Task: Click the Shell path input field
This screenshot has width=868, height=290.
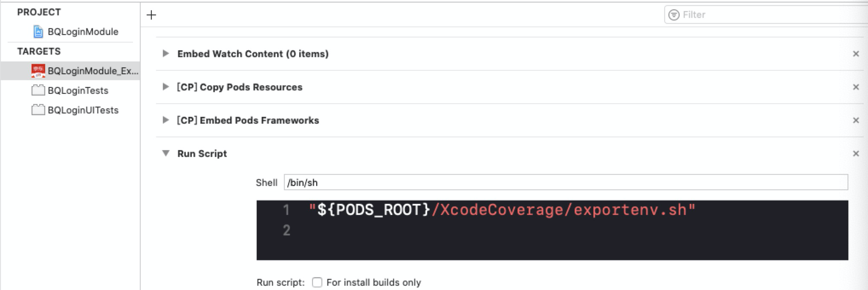Action: pyautogui.click(x=566, y=183)
